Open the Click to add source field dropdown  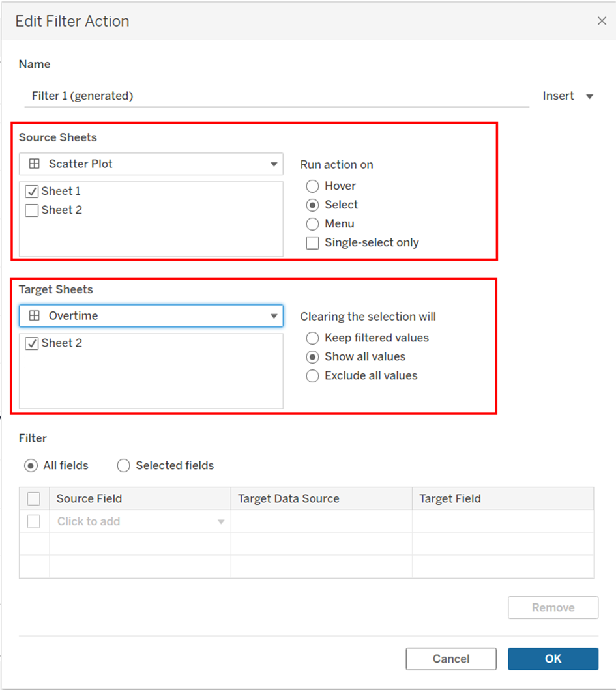point(221,522)
